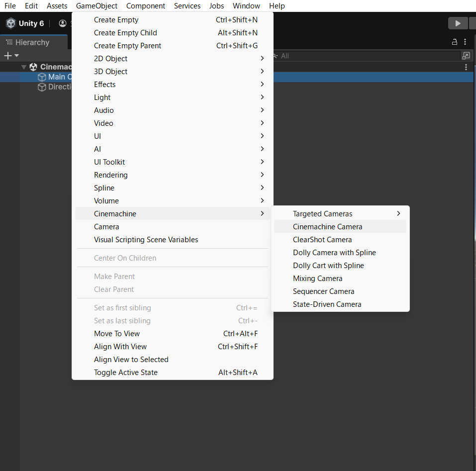The width and height of the screenshot is (476, 471).
Task: Click the Unity 6 logo icon
Action: click(x=11, y=23)
